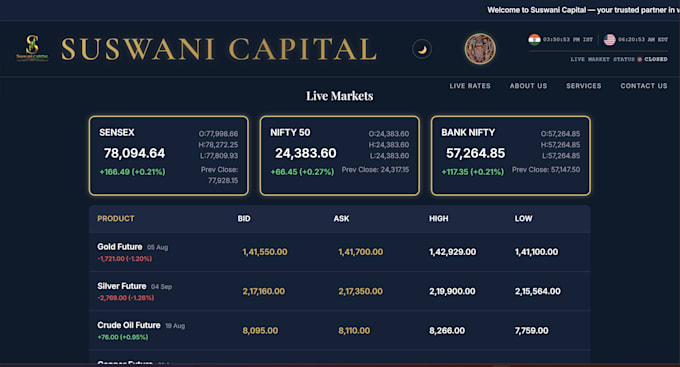Image resolution: width=680 pixels, height=367 pixels.
Task: Click the IST time display
Action: pos(568,39)
